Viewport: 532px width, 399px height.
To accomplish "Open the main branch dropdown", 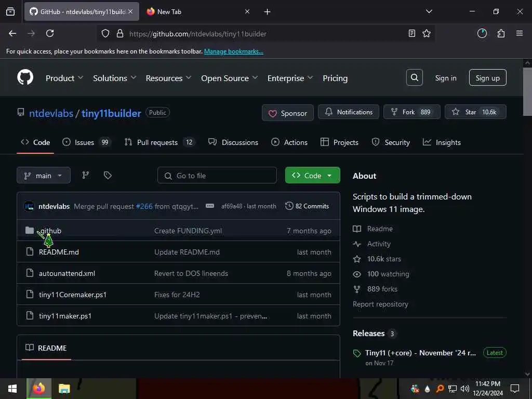I will tap(44, 176).
